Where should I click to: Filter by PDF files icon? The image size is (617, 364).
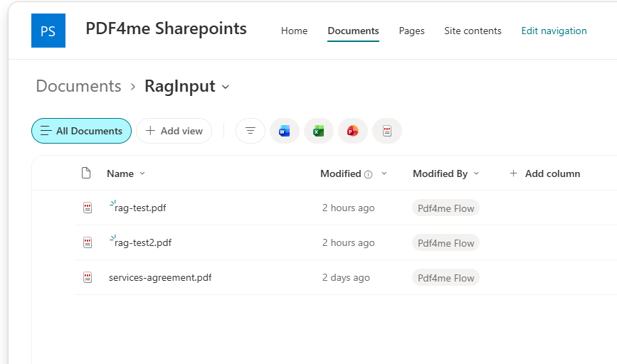point(387,131)
